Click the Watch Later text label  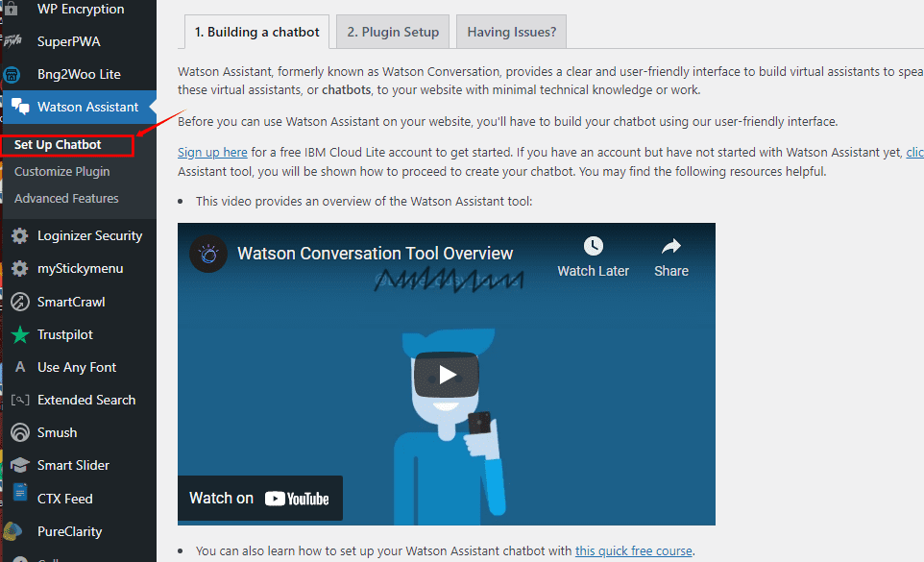tap(593, 271)
